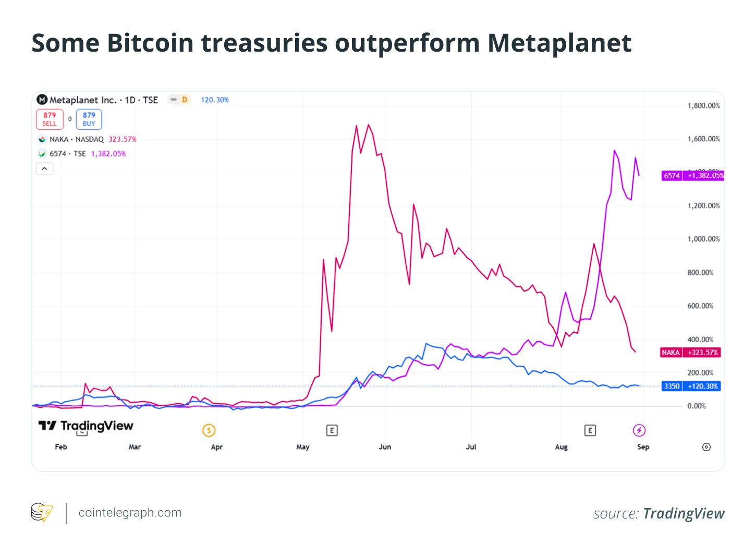Collapse the legend using the chevron arrow

44,168
